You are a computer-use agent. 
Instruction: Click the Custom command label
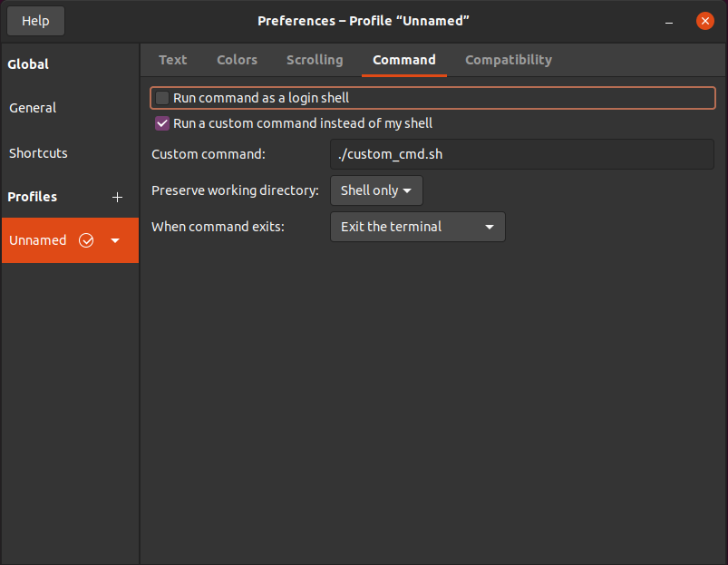[x=209, y=154]
